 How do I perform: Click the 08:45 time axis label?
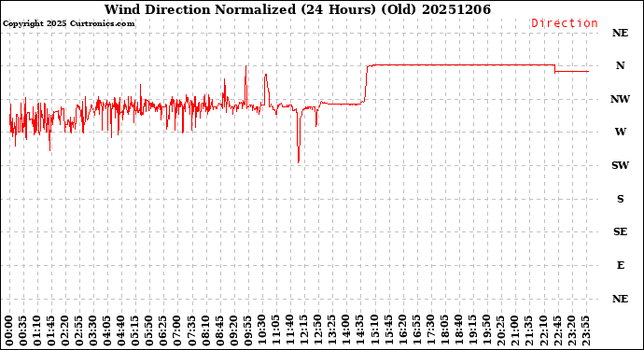point(219,330)
